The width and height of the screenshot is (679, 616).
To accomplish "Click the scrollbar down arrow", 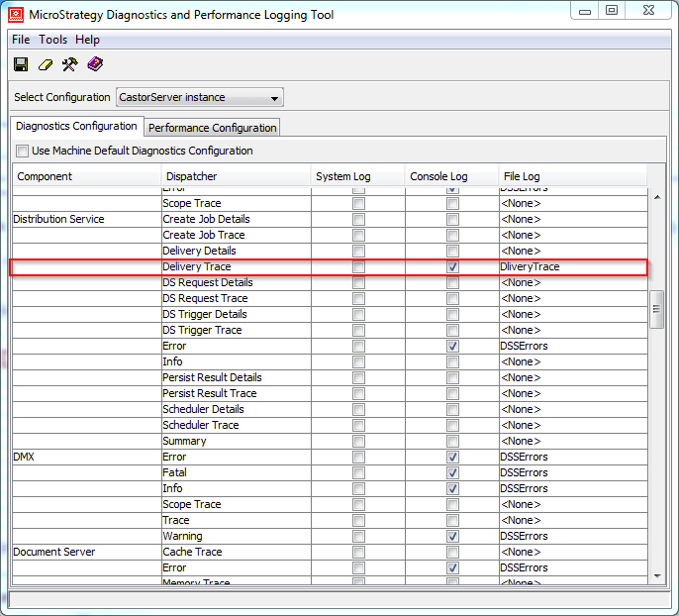I will click(x=657, y=576).
